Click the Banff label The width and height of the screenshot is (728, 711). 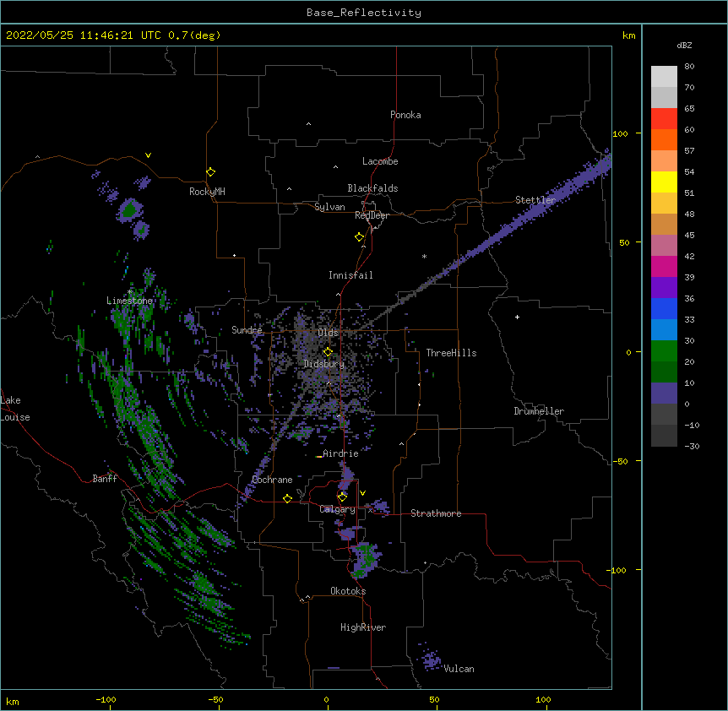click(105, 479)
